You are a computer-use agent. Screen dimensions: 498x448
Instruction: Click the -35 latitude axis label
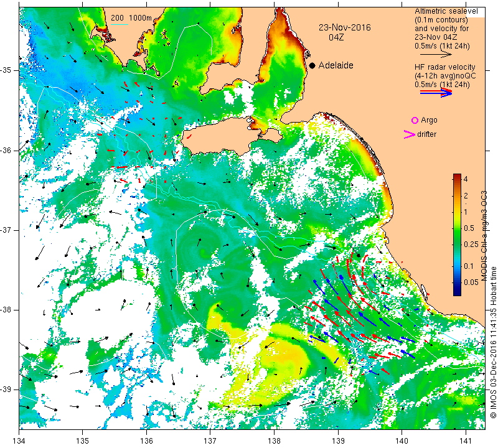click(x=6, y=70)
